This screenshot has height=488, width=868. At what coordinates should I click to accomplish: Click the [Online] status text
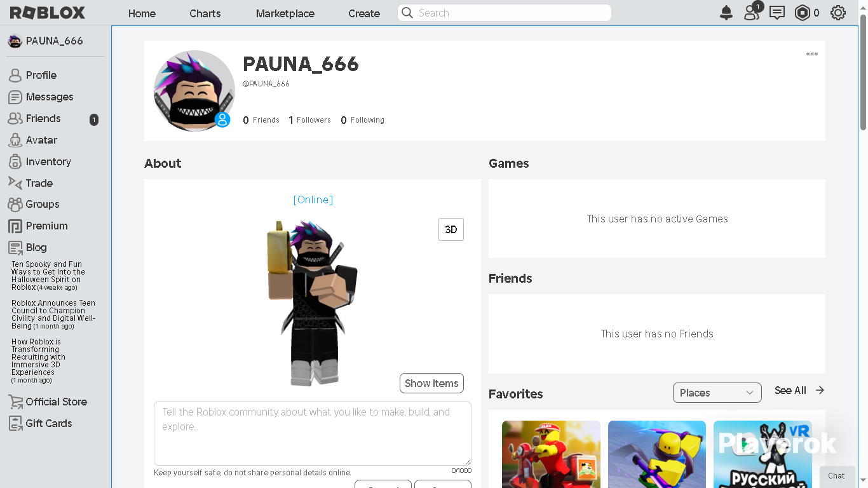tap(313, 200)
